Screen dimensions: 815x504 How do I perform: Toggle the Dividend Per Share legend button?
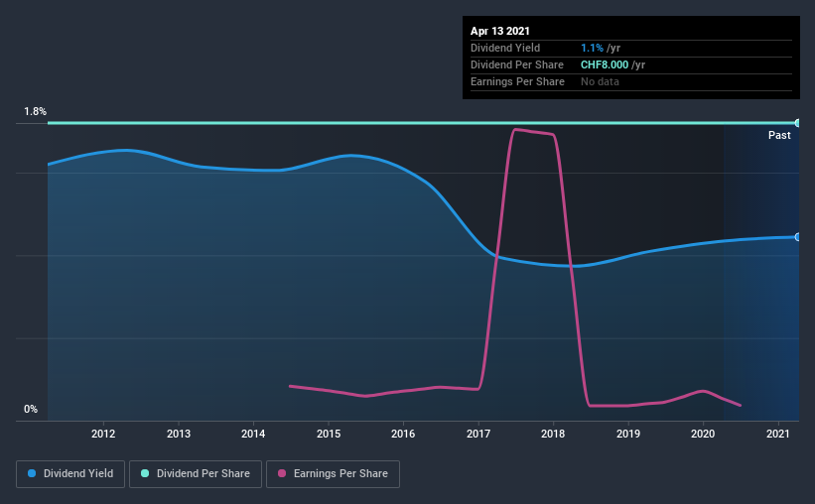point(196,474)
